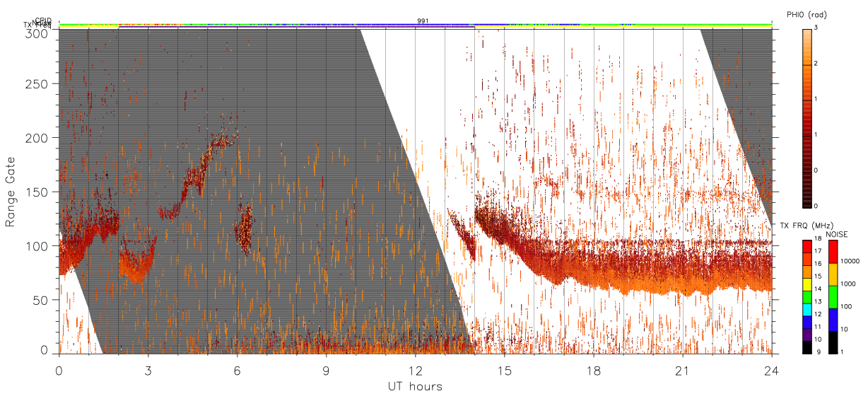Screen dimensions: 868x401
Task: Click the UT hours axis label
Action: tap(415, 386)
